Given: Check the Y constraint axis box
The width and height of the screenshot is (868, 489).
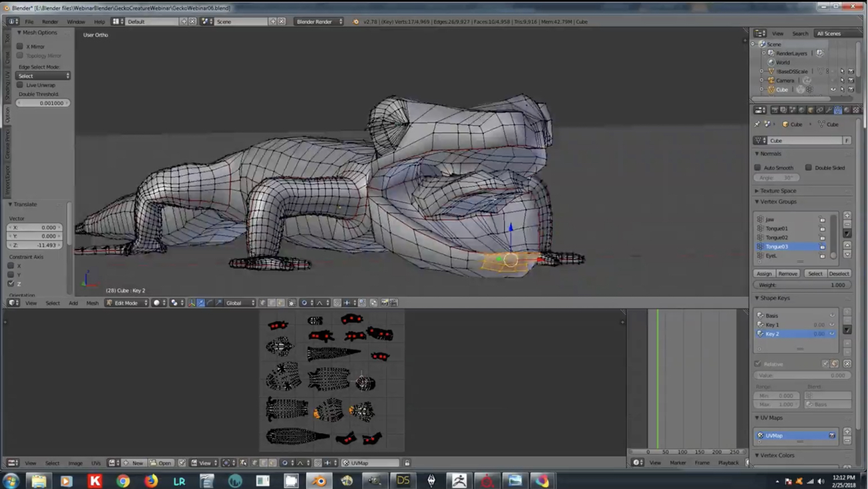Looking at the screenshot, I should 11,275.
